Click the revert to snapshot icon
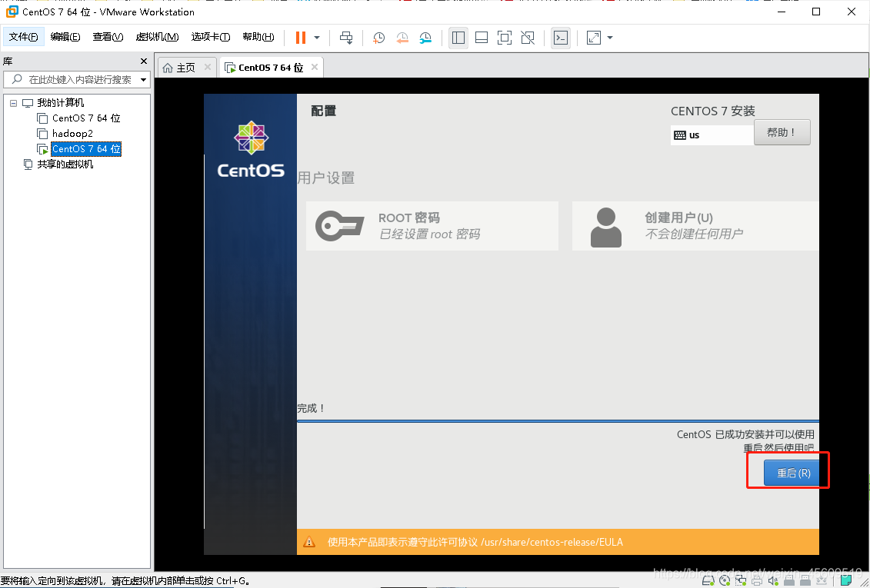The height and width of the screenshot is (588, 870). 402,38
